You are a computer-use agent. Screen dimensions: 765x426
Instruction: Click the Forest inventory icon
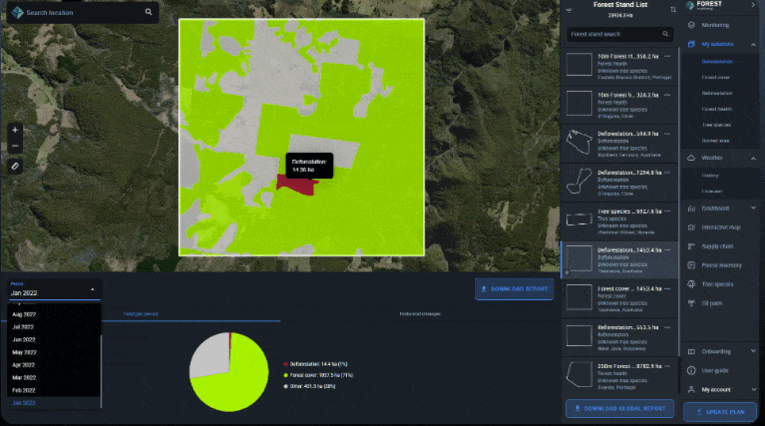point(691,265)
